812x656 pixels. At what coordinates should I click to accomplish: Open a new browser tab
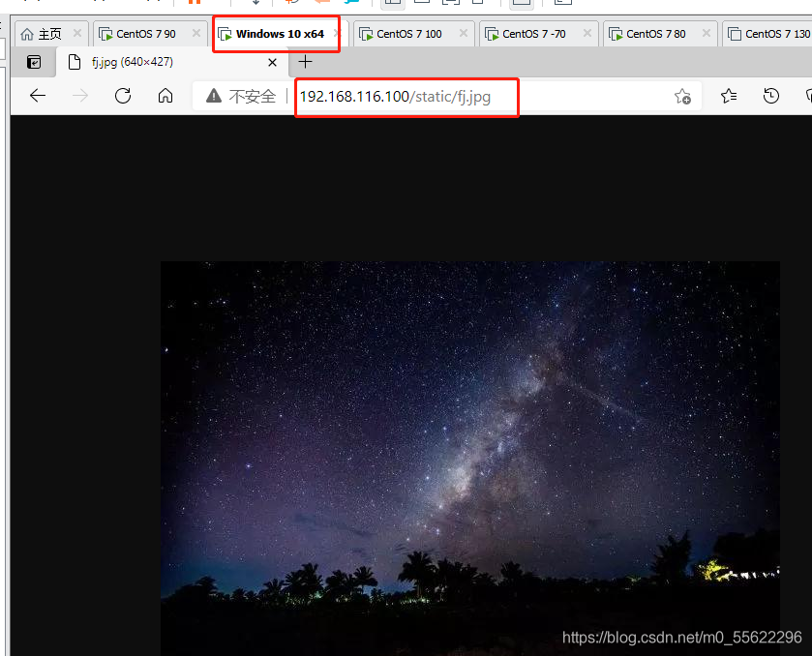coord(306,62)
